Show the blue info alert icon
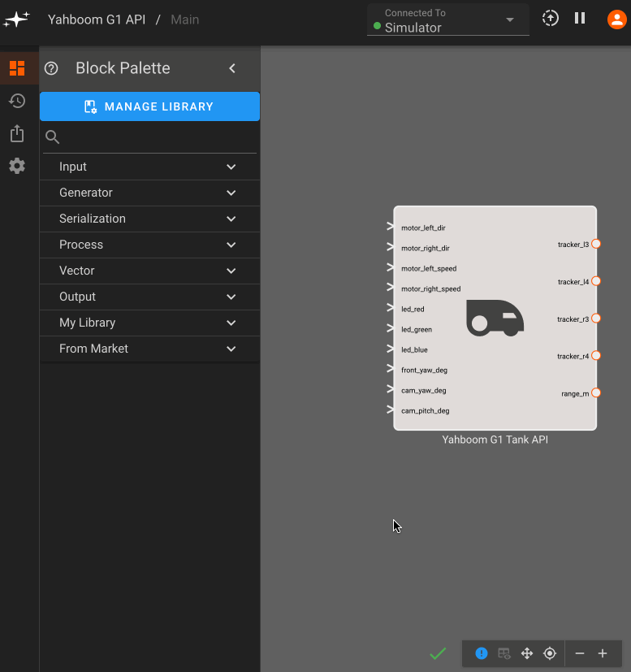Image resolution: width=631 pixels, height=672 pixels. [x=482, y=653]
